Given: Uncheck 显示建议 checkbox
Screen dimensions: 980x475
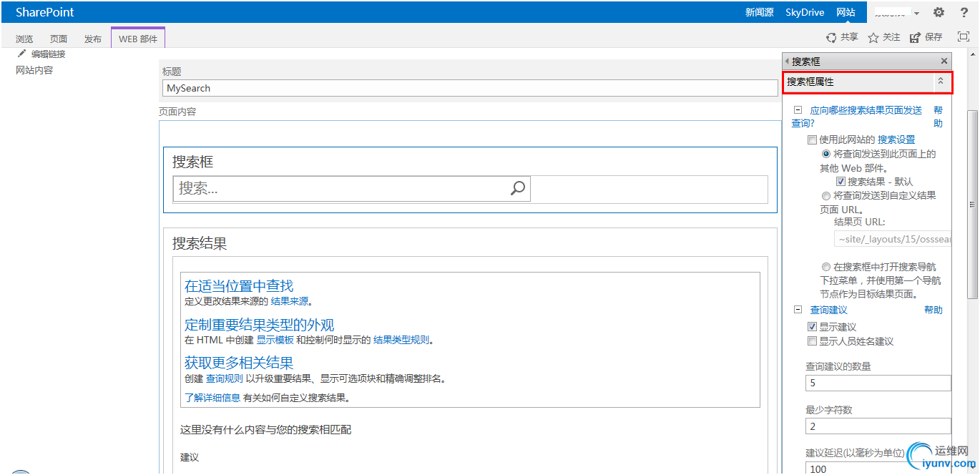Looking at the screenshot, I should [812, 327].
